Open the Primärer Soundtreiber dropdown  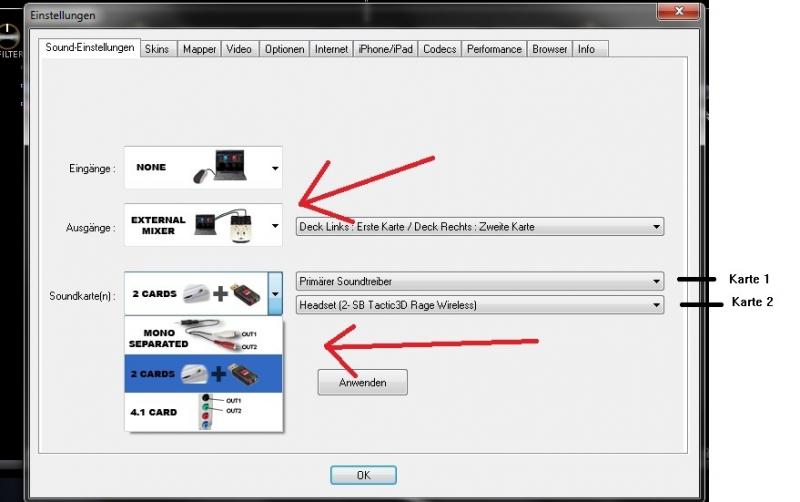click(x=480, y=281)
